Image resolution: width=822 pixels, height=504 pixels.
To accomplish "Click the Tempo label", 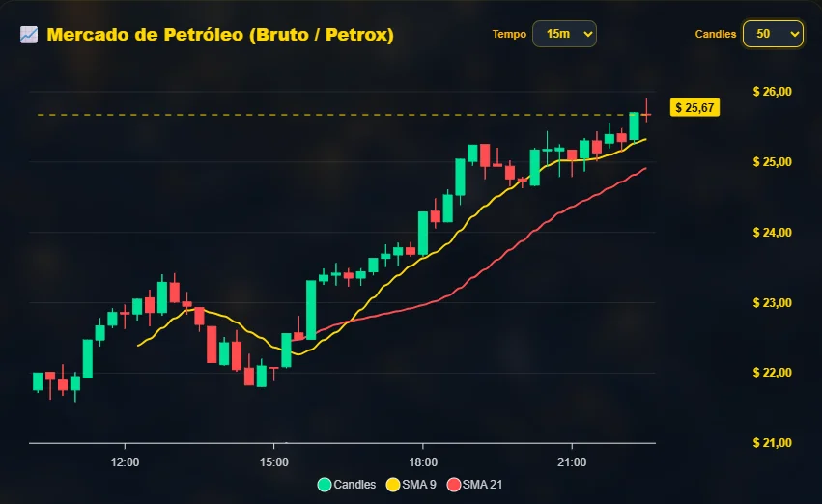I will click(x=509, y=34).
